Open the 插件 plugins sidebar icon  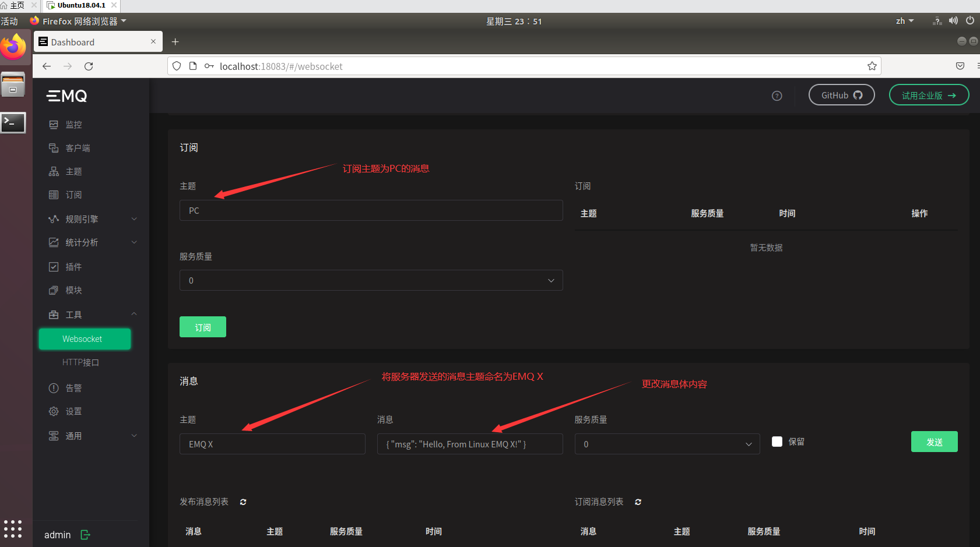pos(54,266)
